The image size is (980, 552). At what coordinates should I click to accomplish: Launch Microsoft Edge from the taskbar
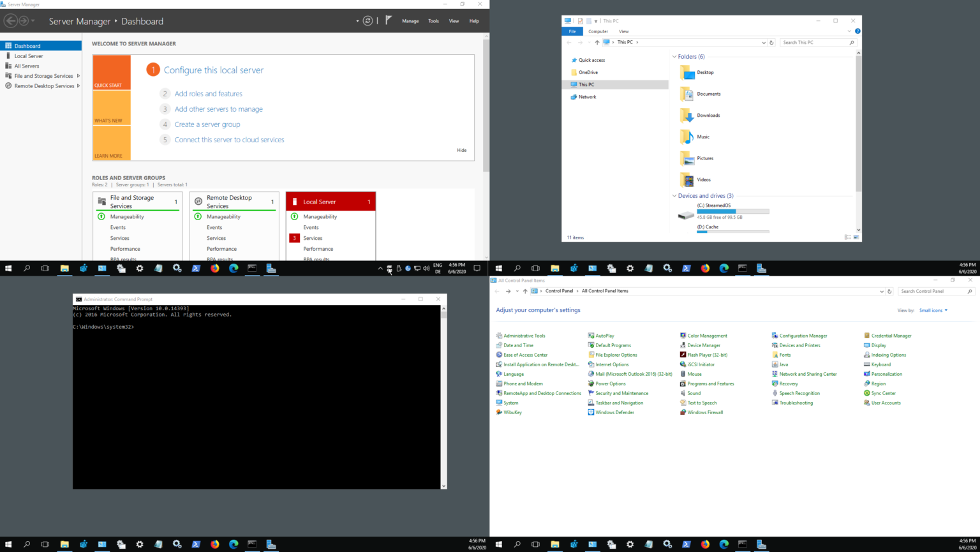pyautogui.click(x=234, y=268)
